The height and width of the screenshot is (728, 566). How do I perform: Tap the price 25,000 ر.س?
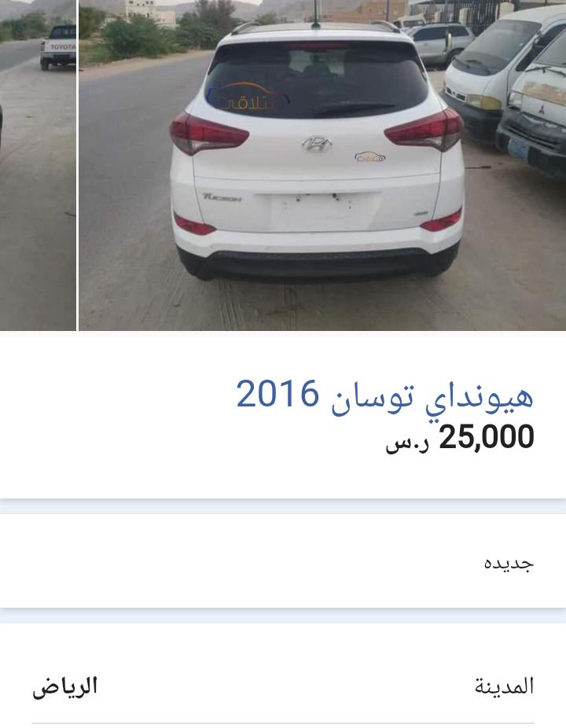(x=460, y=437)
